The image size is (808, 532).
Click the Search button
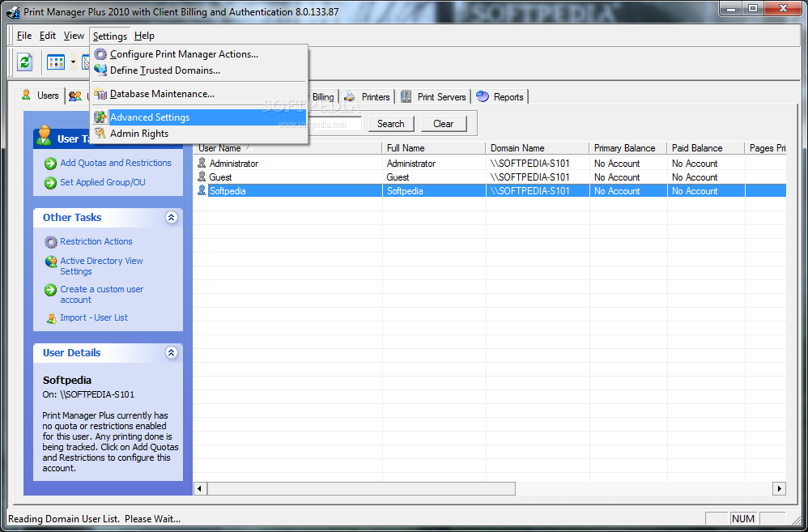pyautogui.click(x=390, y=124)
